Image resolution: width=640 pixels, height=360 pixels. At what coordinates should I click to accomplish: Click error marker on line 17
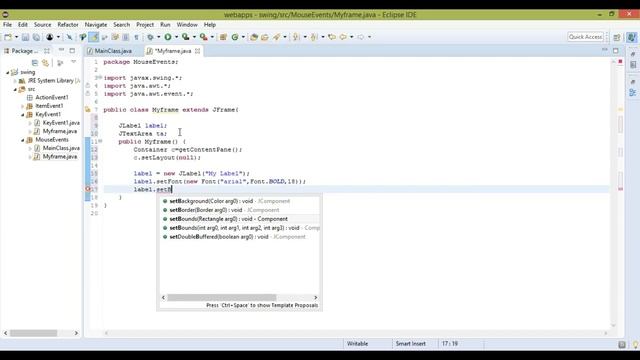tap(87, 189)
